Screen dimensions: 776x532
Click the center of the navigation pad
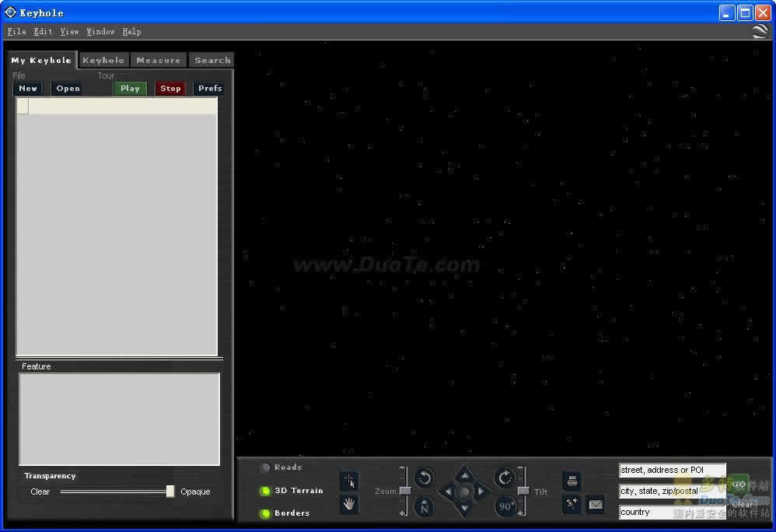[464, 492]
